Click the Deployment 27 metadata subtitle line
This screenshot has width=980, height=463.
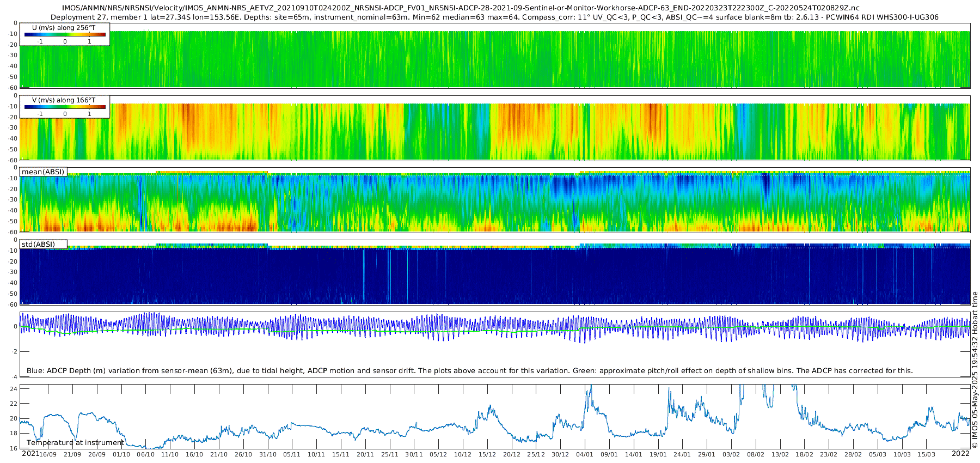[x=494, y=17]
